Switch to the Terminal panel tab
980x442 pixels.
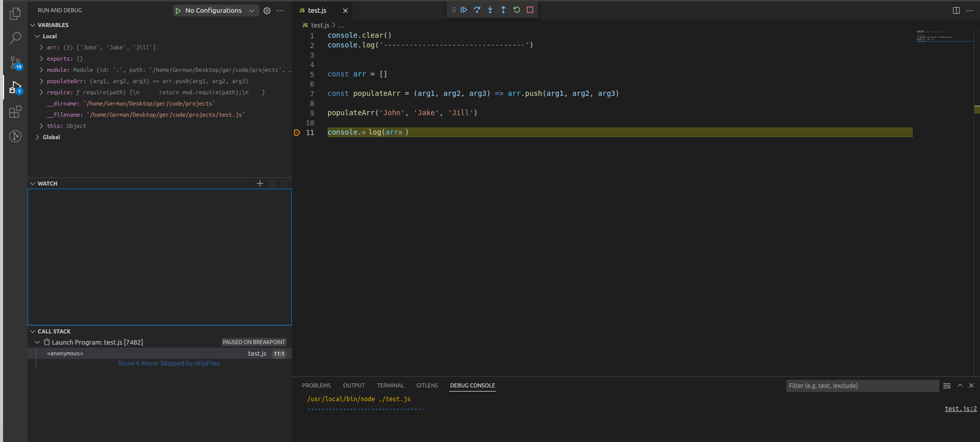point(390,385)
